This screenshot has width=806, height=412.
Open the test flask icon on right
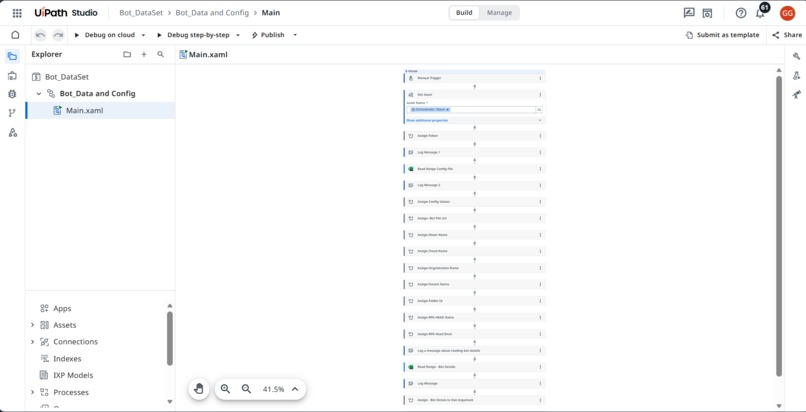coord(796,76)
